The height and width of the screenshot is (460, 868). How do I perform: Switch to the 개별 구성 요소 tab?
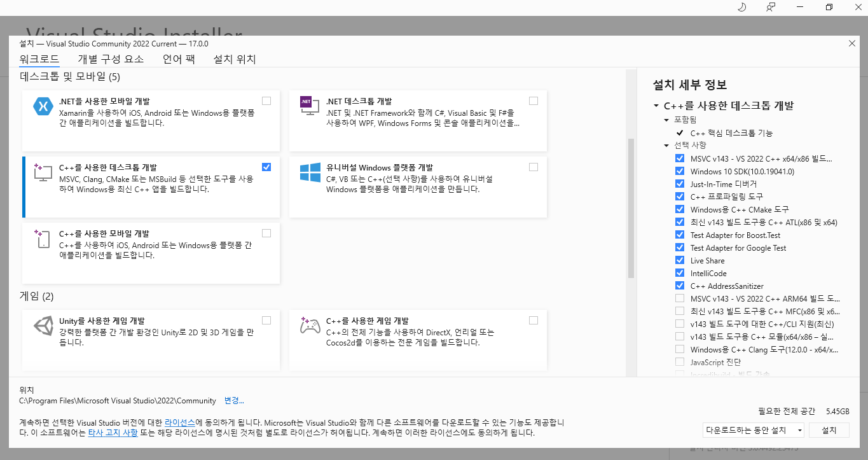[111, 59]
